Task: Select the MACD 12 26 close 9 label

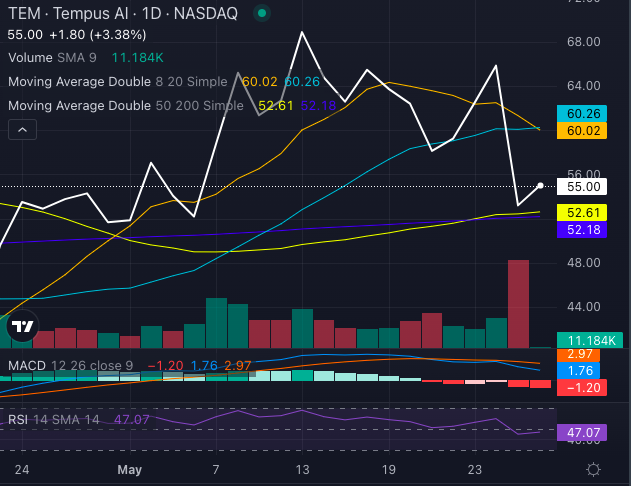Action: [x=70, y=366]
